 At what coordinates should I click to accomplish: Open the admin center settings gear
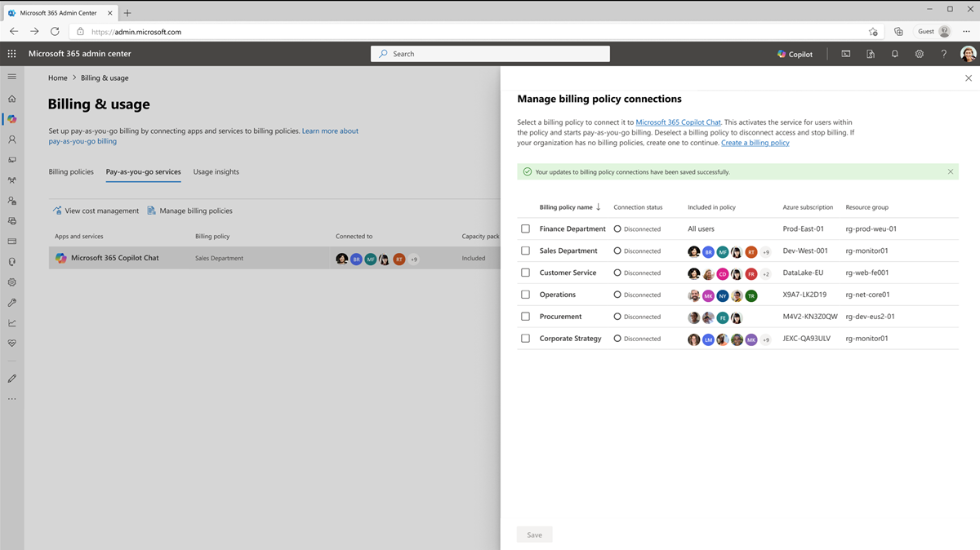tap(919, 53)
